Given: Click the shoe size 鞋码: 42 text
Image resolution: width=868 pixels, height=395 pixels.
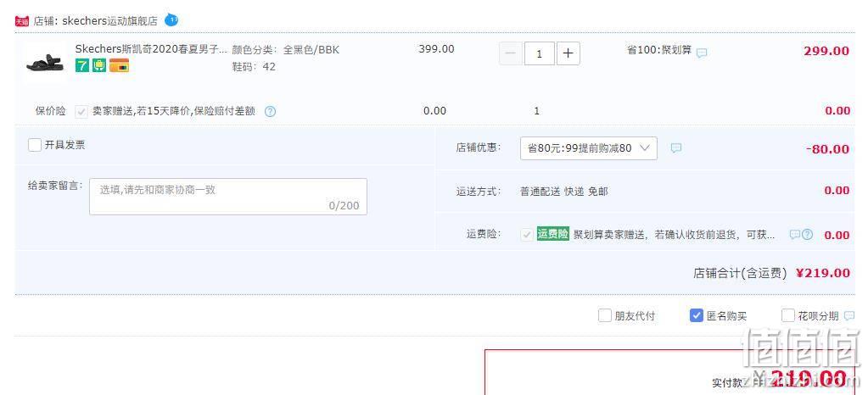Looking at the screenshot, I should [254, 67].
